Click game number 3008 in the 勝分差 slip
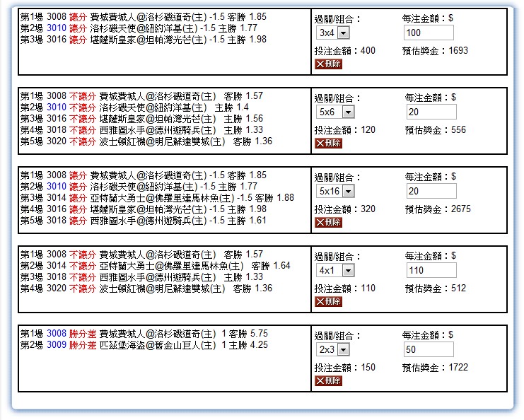The width and height of the screenshot is (524, 420). (x=57, y=334)
